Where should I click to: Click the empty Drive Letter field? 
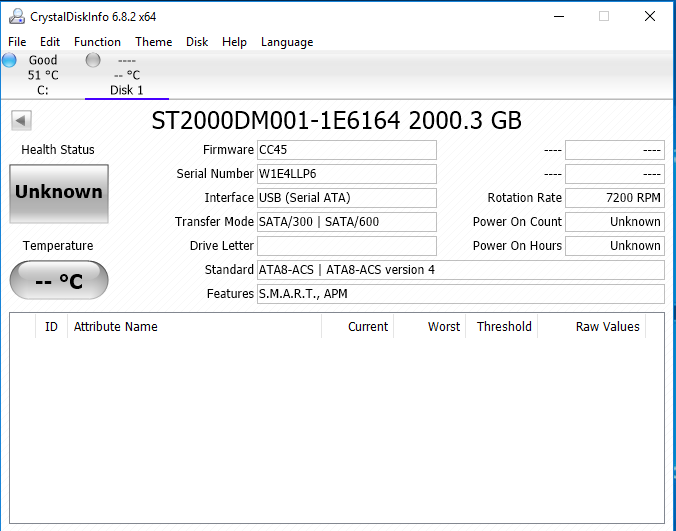tap(347, 246)
